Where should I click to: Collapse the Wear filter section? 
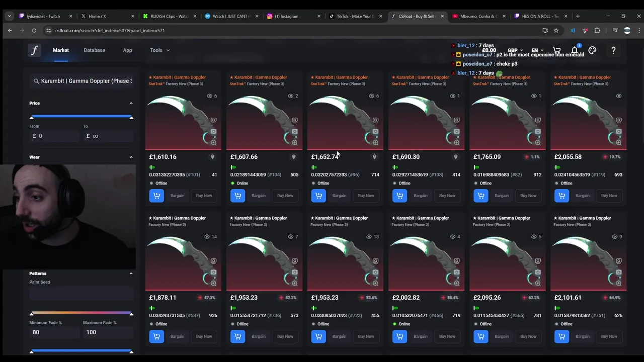point(131,157)
